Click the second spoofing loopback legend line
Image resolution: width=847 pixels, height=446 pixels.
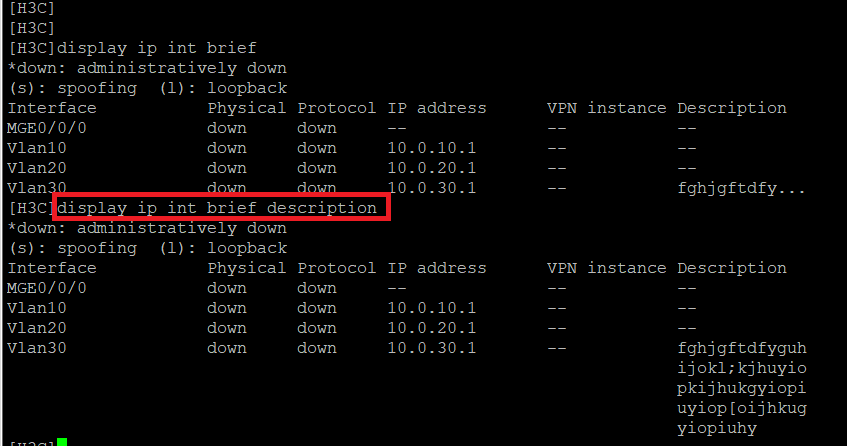click(147, 248)
